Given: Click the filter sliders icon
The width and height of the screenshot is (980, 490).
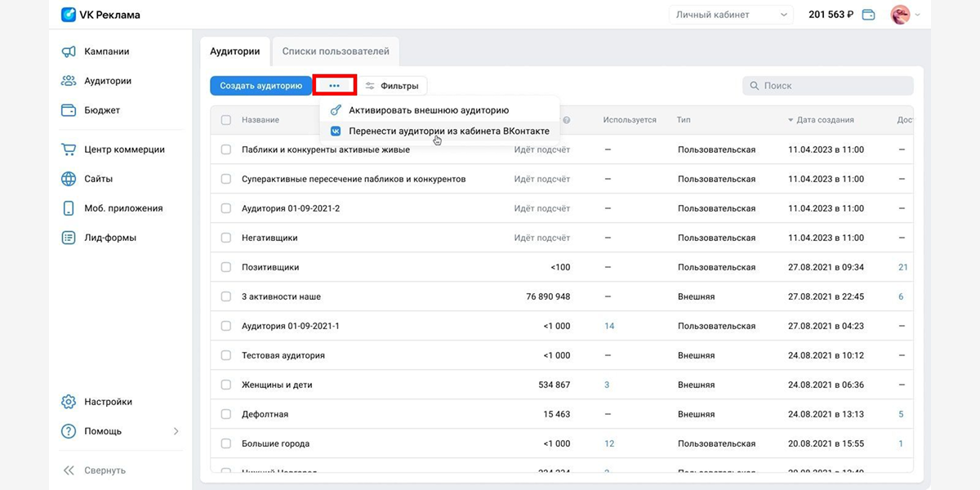Looking at the screenshot, I should (x=370, y=86).
